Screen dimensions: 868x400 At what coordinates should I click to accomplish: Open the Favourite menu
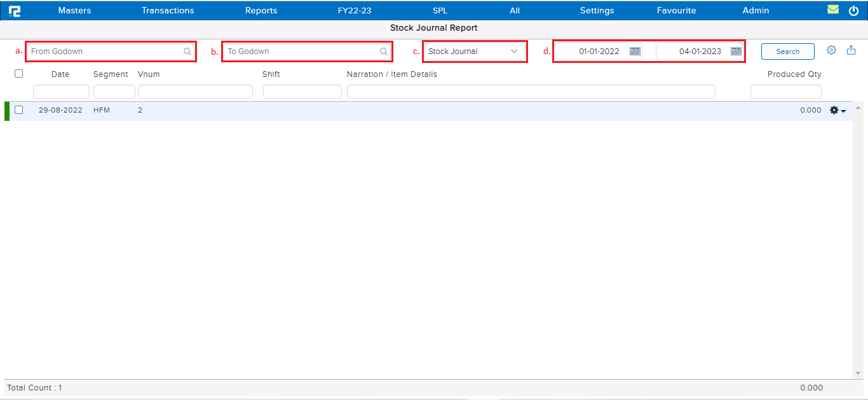point(676,10)
